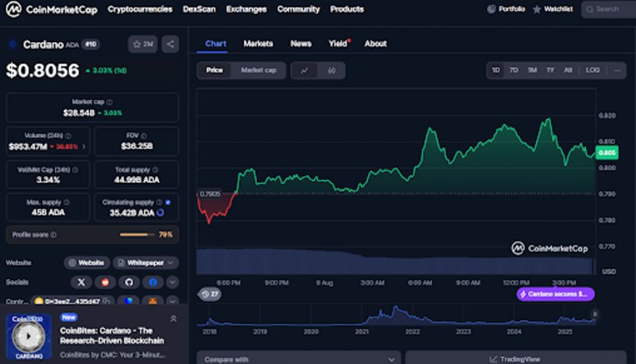Screen dimensions: 636x364
Task: Switch to the Chart tab
Action: click(x=215, y=44)
